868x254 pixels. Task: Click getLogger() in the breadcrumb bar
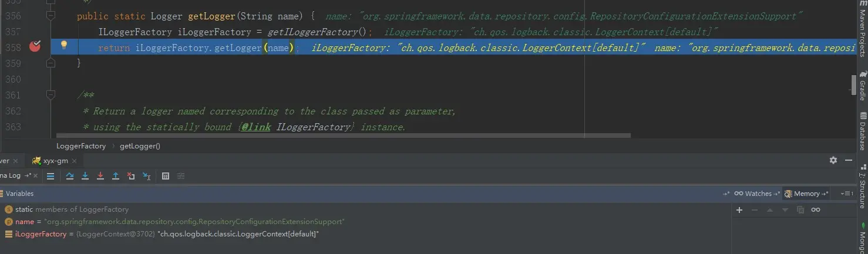pos(140,145)
